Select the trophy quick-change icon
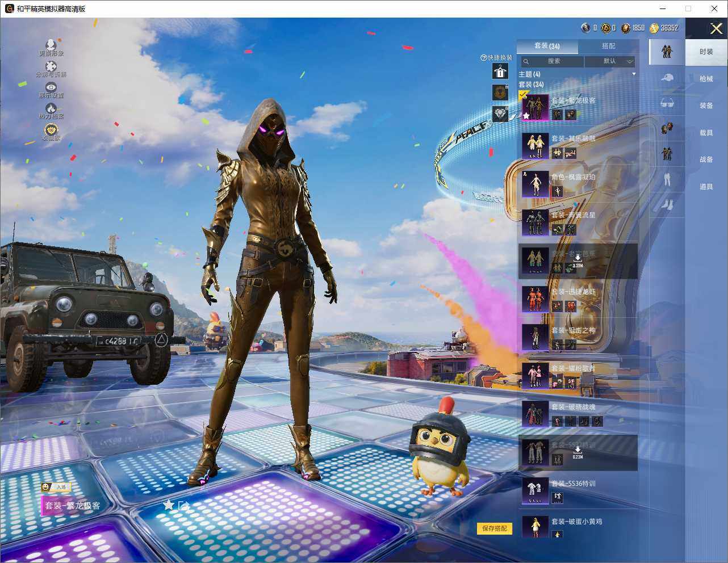This screenshot has width=728, height=563. click(500, 93)
